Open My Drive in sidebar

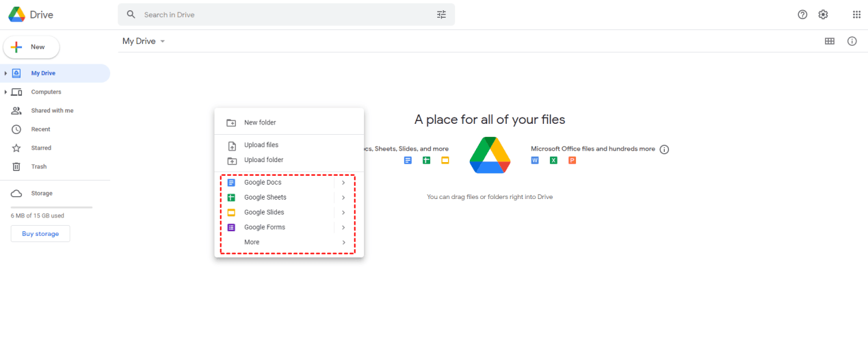[x=55, y=73]
